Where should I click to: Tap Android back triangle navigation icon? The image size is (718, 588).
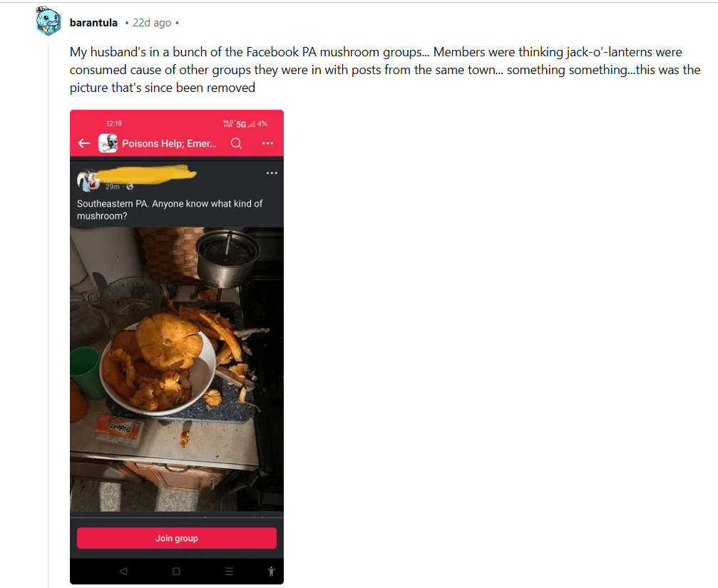tap(123, 571)
